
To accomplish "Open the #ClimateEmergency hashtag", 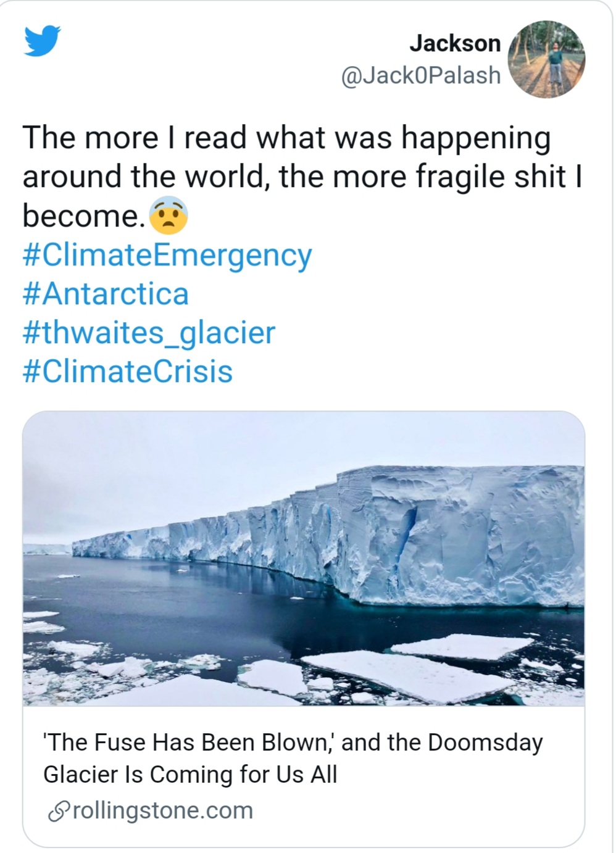I will click(167, 256).
